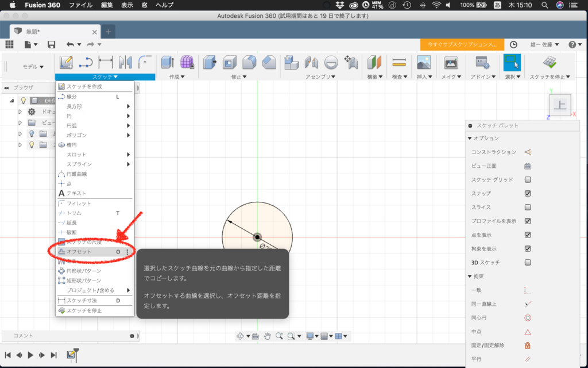588x368 pixels.
Task: Open the 雄一 佐藤 account menu
Action: pyautogui.click(x=544, y=44)
